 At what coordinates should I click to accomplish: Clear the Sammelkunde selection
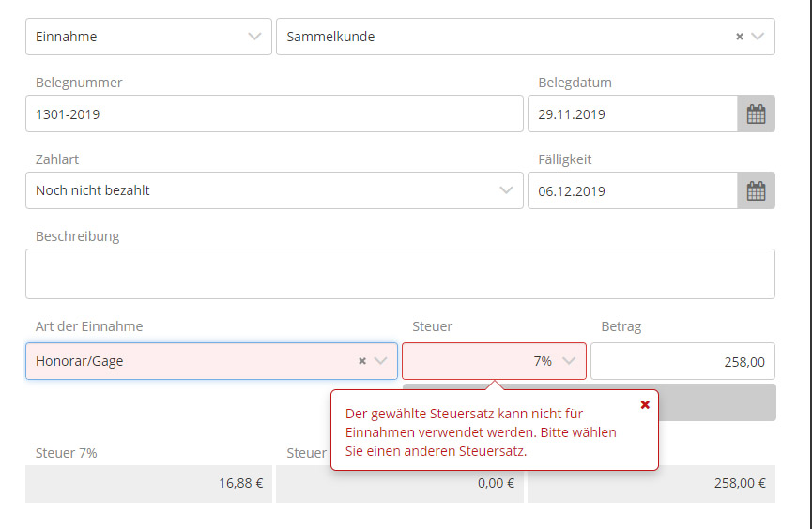[739, 37]
